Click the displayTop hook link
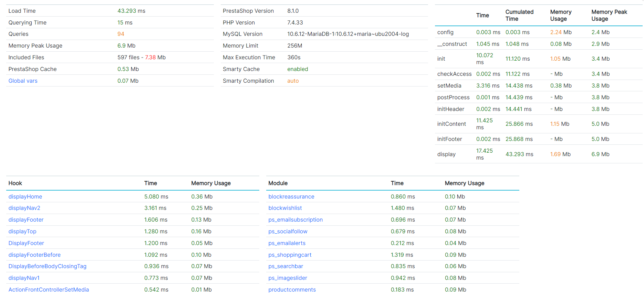644x295 pixels. (22, 232)
